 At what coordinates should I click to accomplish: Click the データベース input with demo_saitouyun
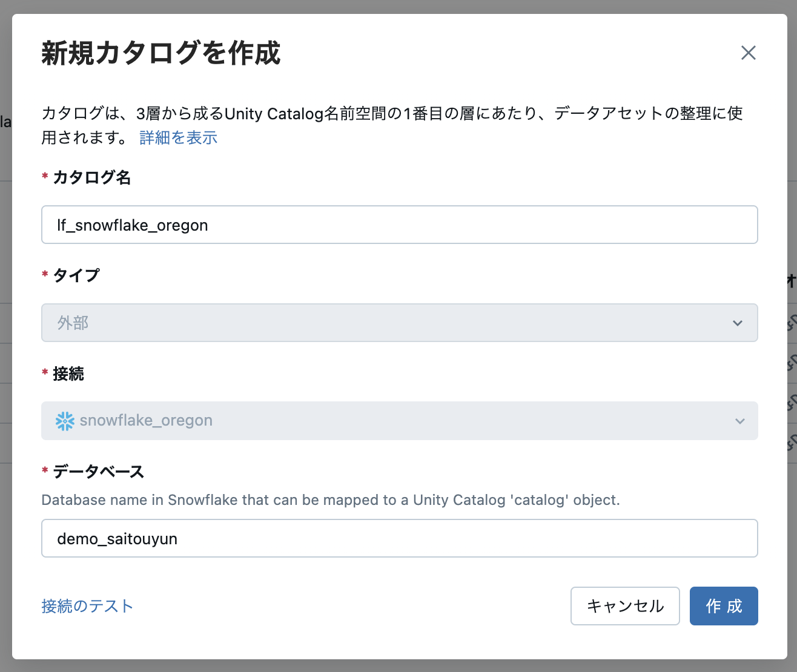point(400,538)
